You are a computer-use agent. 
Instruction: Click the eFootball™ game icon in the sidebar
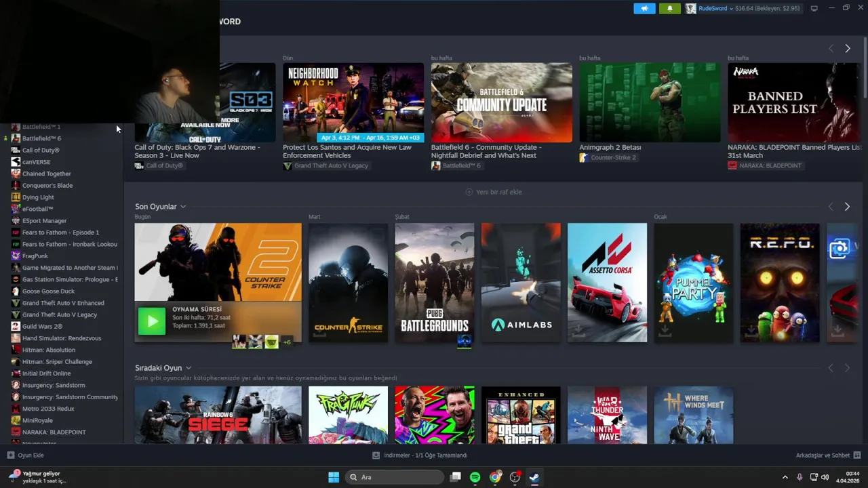[x=16, y=209]
